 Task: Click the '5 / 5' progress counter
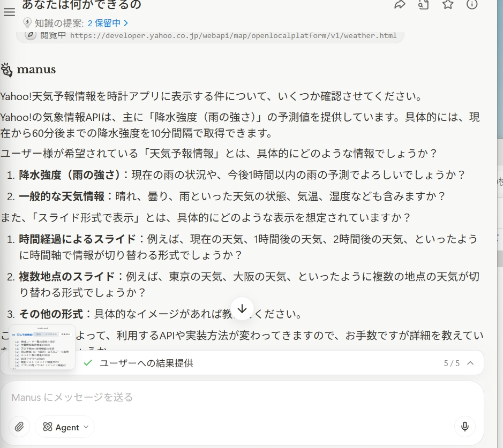[x=452, y=363]
